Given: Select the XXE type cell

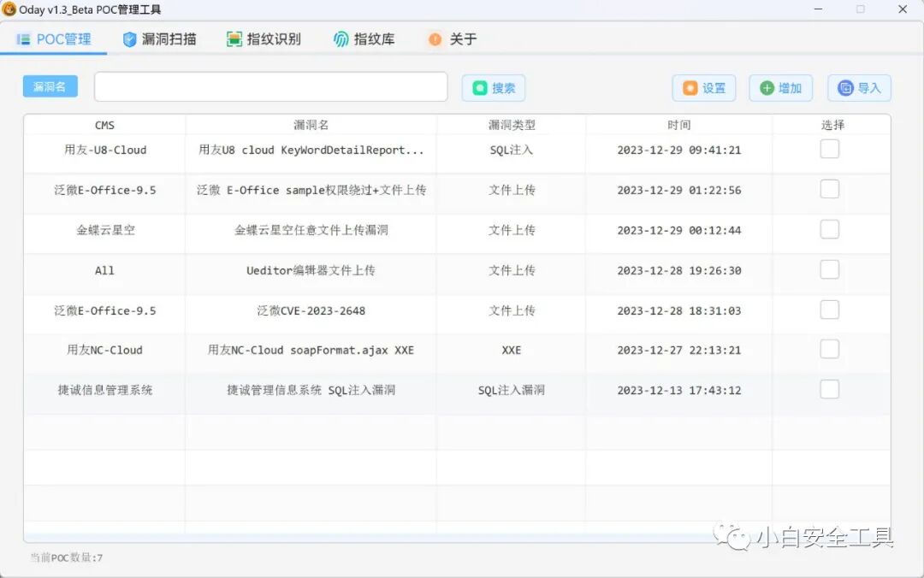Looking at the screenshot, I should [512, 350].
